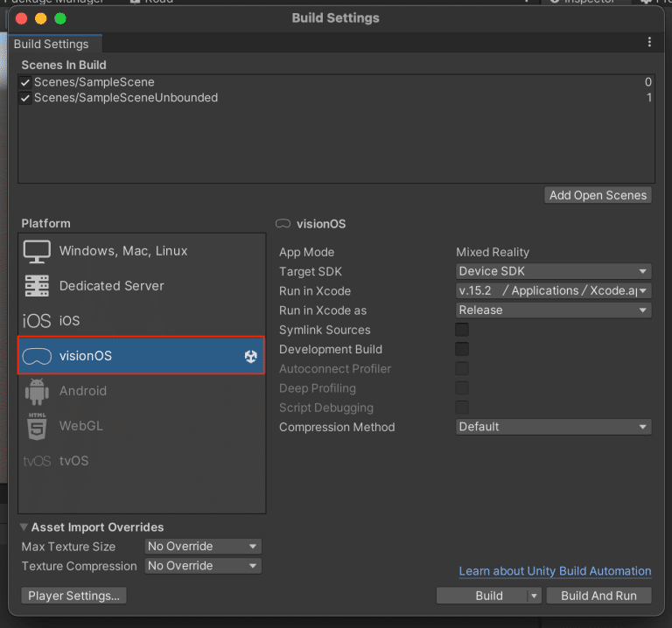Viewport: 672px width, 628px height.
Task: Click the Max Texture Size label
Action: click(x=68, y=547)
